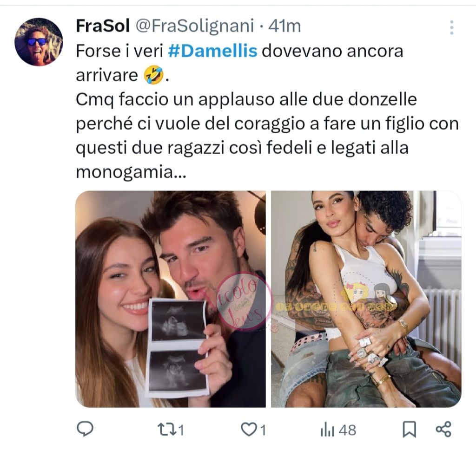Viewport: 476px width, 450px height.
Task: Open the 41m timestamp permalink
Action: (284, 26)
